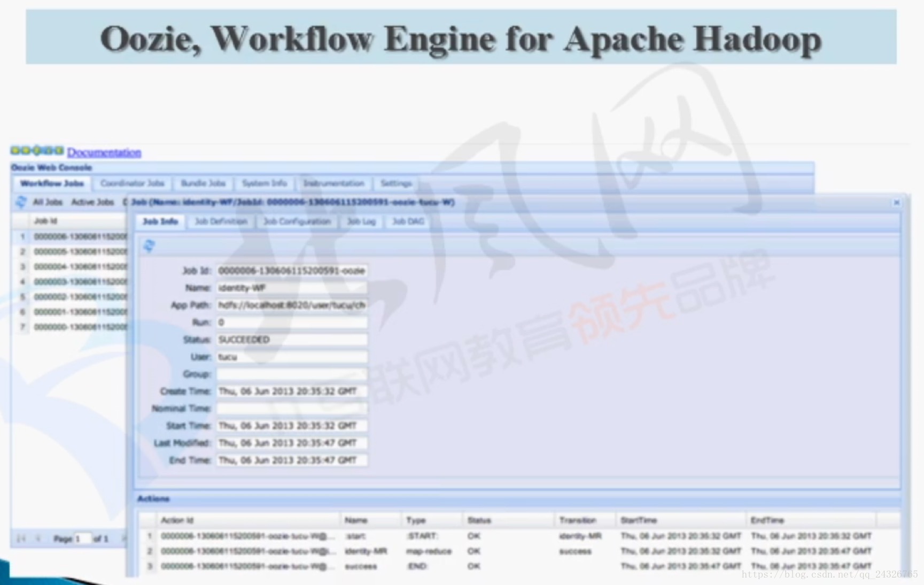Sort actions by EndTime column

tap(811, 520)
